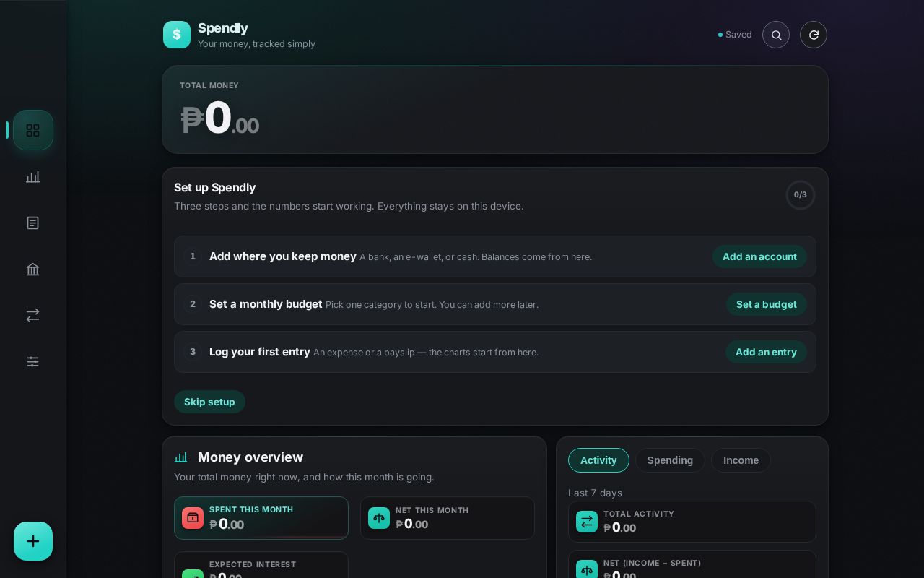The width and height of the screenshot is (924, 578).
Task: Click the Net This Month card
Action: 448,518
